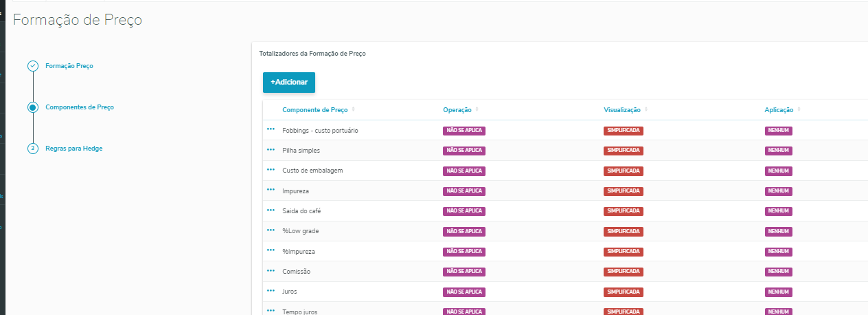Click NÃO SE APLICA badge in Comissão row
Image resolution: width=868 pixels, height=315 pixels.
click(x=464, y=272)
